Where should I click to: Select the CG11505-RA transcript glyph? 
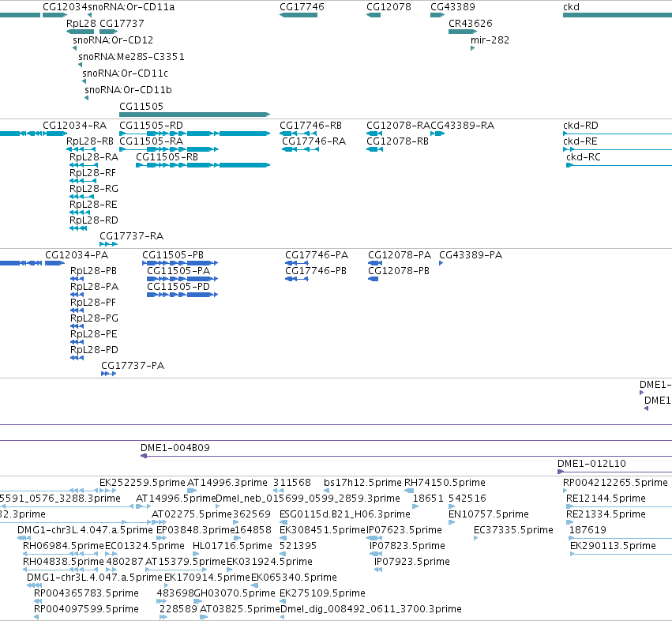[x=169, y=149]
